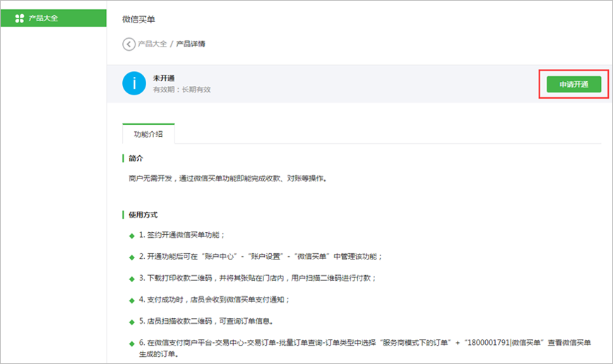Open 产品大全 in the sidebar
Screen dimensions: 613x364
(54, 18)
